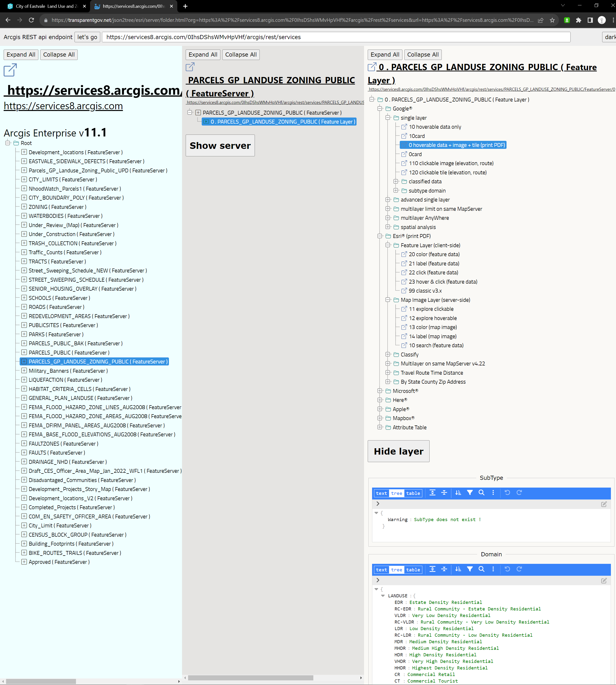Viewport: 616px width, 685px height.
Task: Collapse the Google® folder node
Action: [x=380, y=108]
